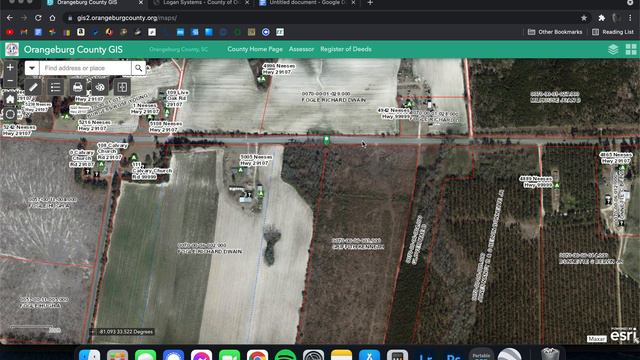Open the Trash in the Dock
Screen dimensions: 640x360
point(550,354)
